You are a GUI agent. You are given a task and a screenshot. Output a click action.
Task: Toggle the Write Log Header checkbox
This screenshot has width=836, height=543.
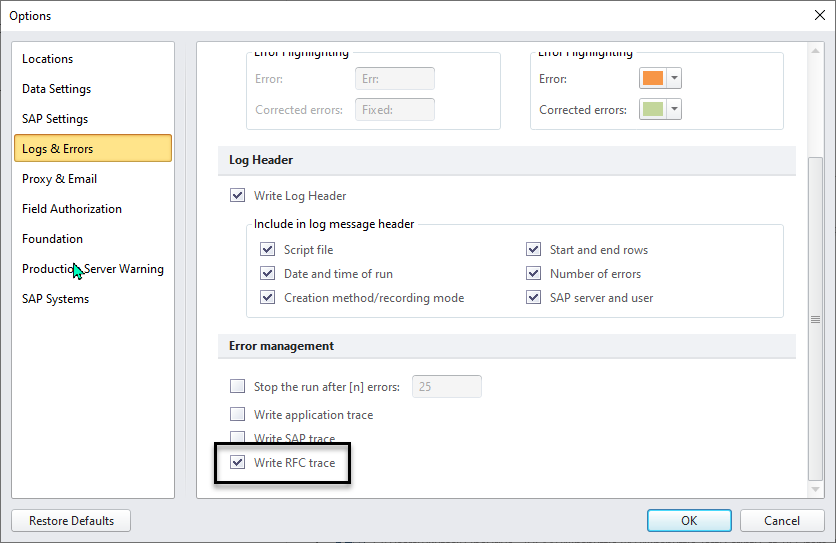tap(237, 196)
